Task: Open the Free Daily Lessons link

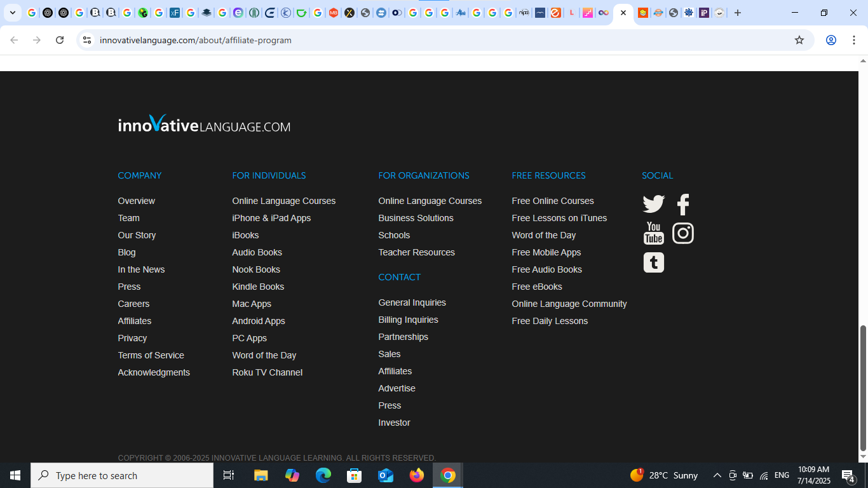Action: (x=550, y=321)
